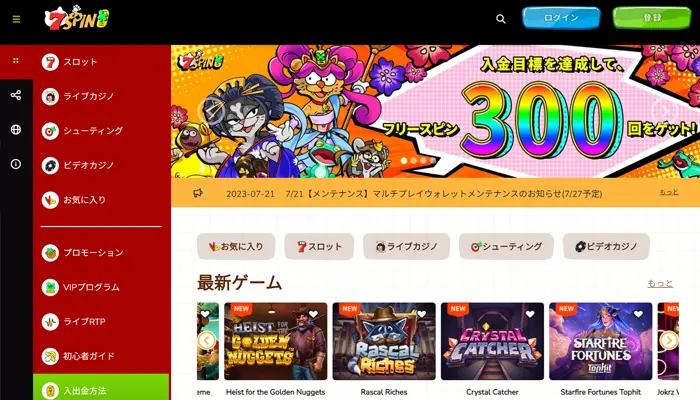Screen dimensions: 700x400
Task: Click the grid dots icon in sidebar
Action: (16, 60)
